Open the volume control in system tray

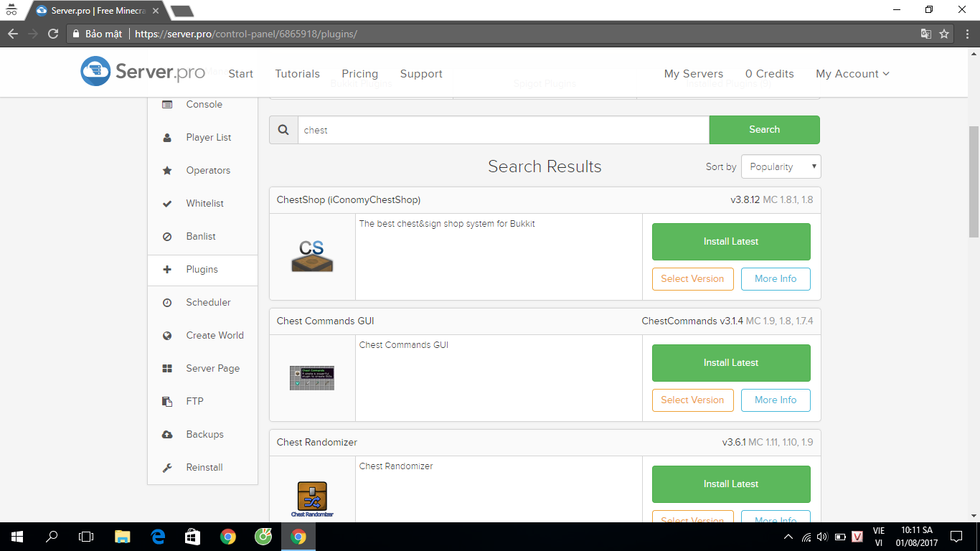[822, 537]
